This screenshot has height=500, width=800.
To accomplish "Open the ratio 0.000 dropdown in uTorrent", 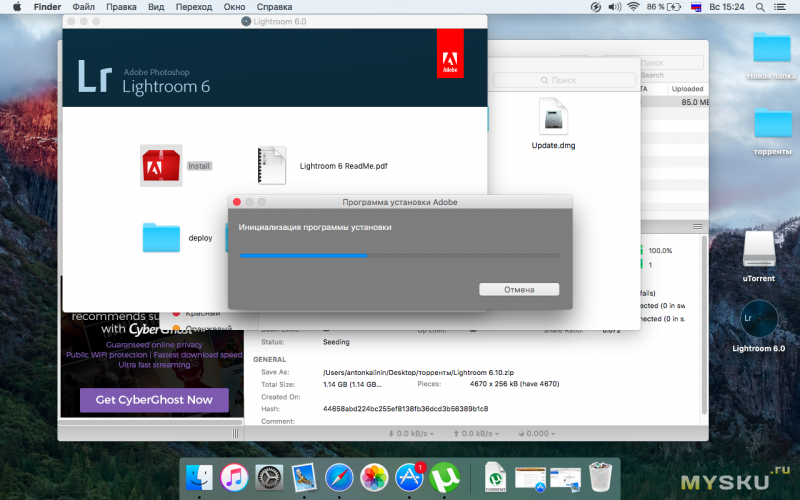I will (x=537, y=433).
